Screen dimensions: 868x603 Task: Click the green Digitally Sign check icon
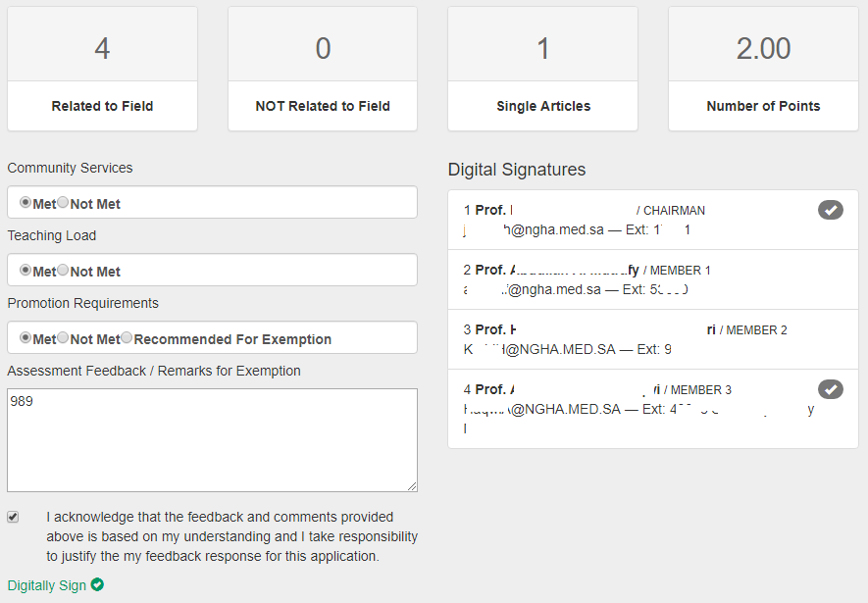97,584
